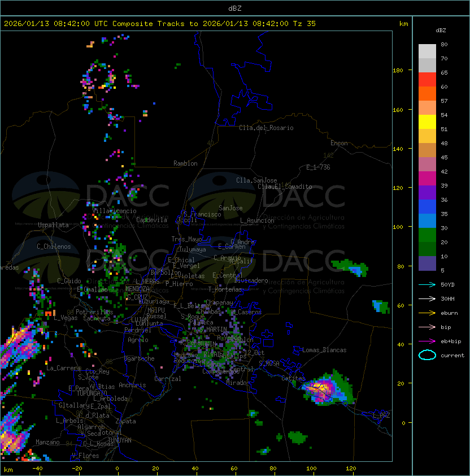Click the 'MENDOZA' city label
The image size is (470, 476).
[x=137, y=289]
